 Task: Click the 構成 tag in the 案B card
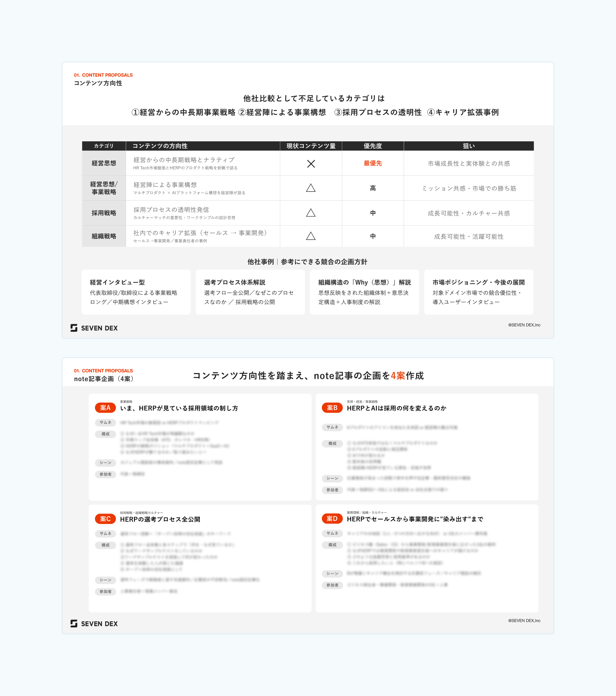[x=332, y=443]
